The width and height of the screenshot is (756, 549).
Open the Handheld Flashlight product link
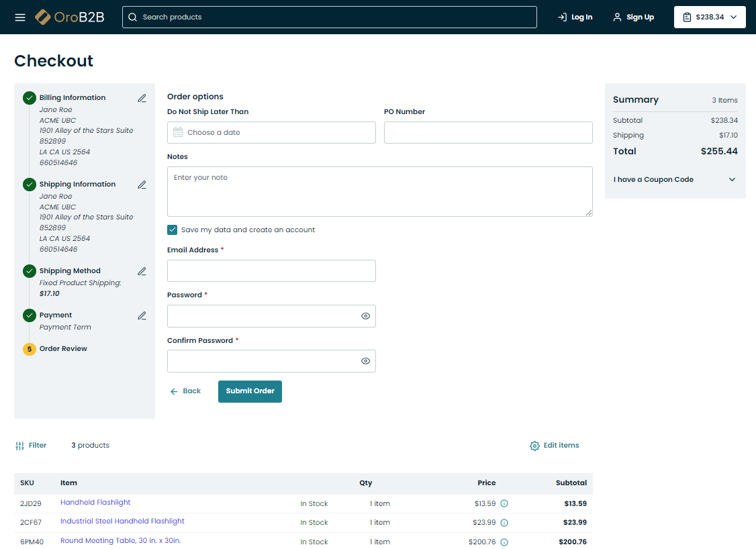95,503
